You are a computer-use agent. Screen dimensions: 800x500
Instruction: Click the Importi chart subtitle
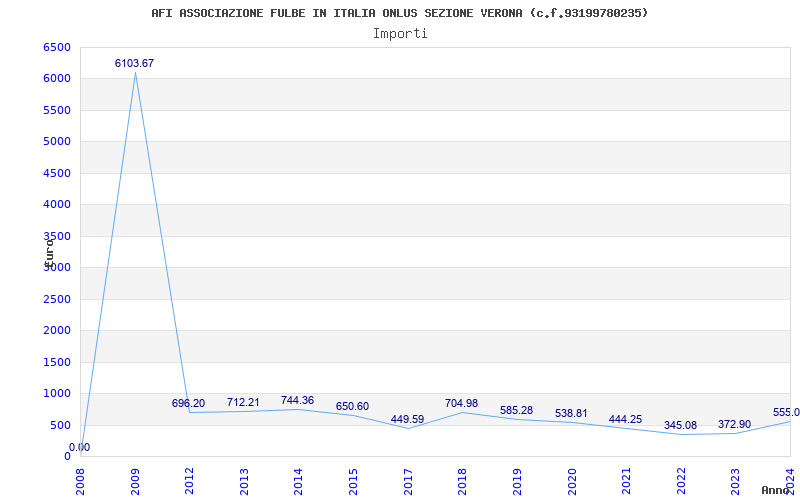[x=400, y=34]
